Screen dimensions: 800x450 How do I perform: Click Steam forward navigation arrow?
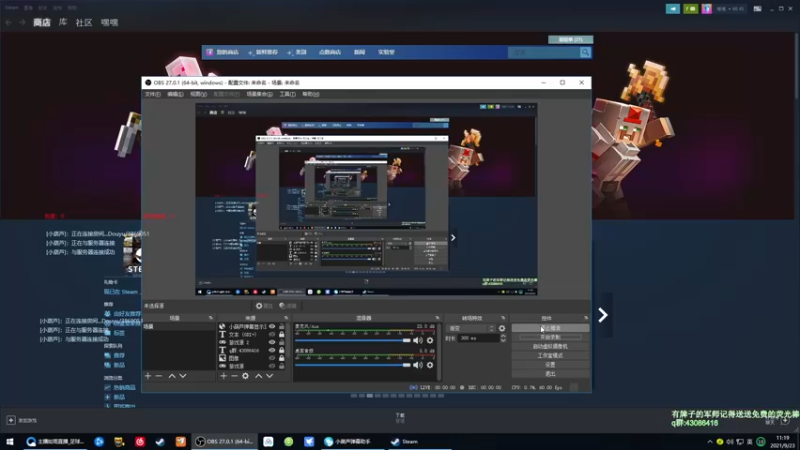22,22
